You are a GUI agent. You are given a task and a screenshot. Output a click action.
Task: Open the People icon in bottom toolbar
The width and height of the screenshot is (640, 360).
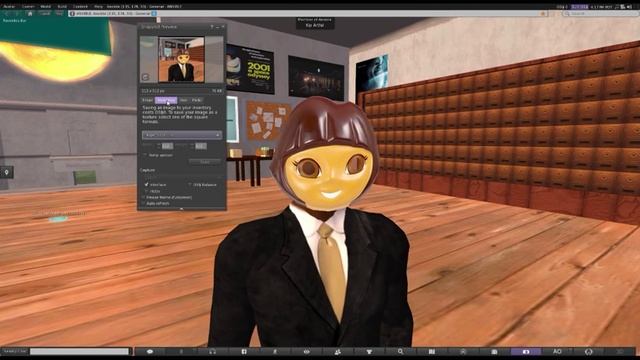click(338, 351)
